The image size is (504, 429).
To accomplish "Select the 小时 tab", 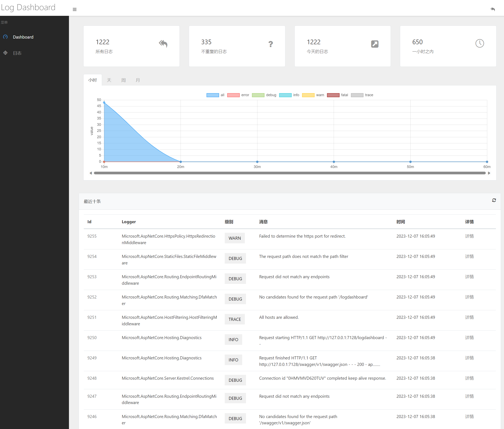I will pyautogui.click(x=93, y=80).
